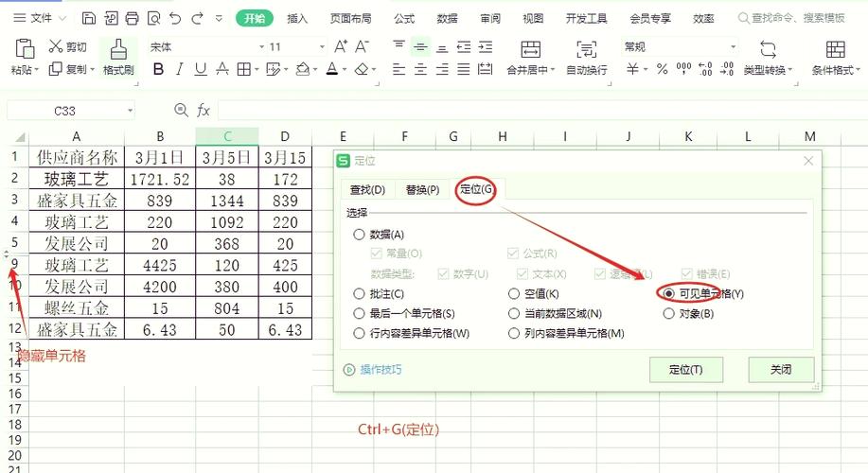Viewport: 868px width, 473px height.
Task: Click the formula bar input field
Action: (541, 111)
